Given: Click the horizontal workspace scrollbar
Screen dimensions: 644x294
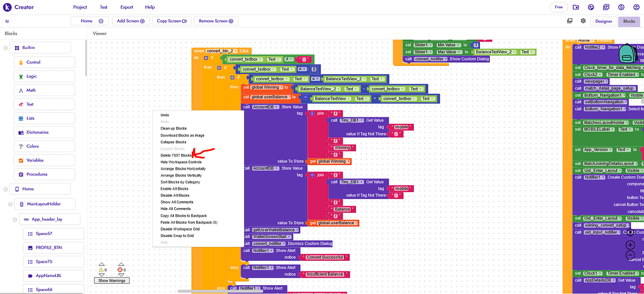Looking at the screenshot, I should 219,291.
